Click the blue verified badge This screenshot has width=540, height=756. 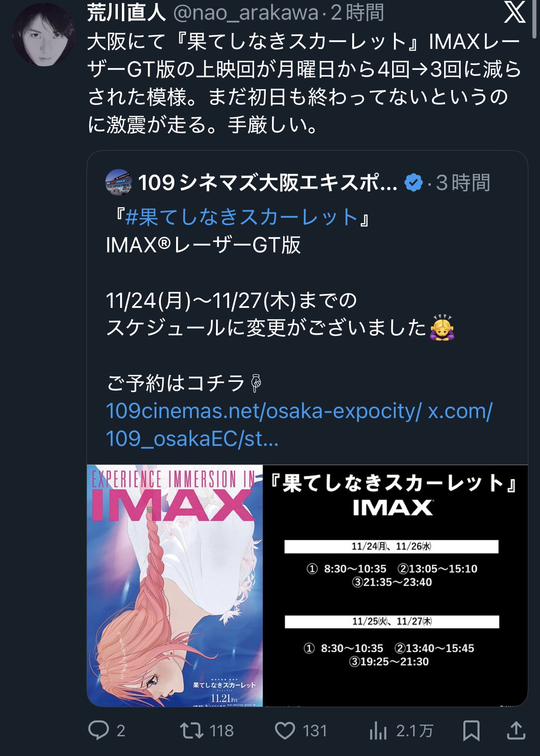coord(413,182)
